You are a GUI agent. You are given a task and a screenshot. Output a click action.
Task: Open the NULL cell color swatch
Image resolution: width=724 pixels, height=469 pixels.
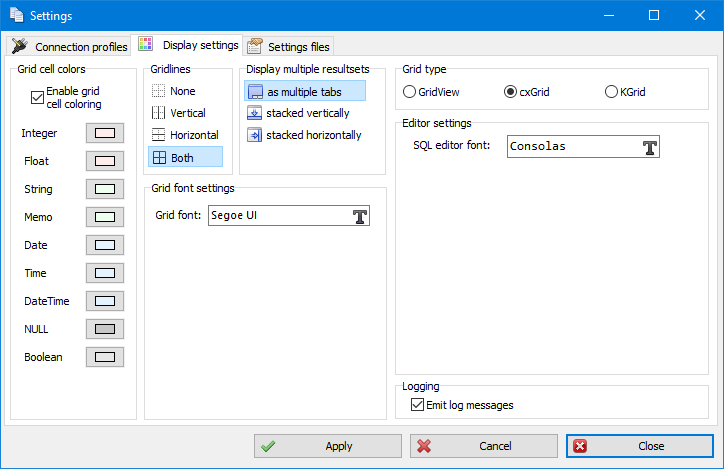105,329
